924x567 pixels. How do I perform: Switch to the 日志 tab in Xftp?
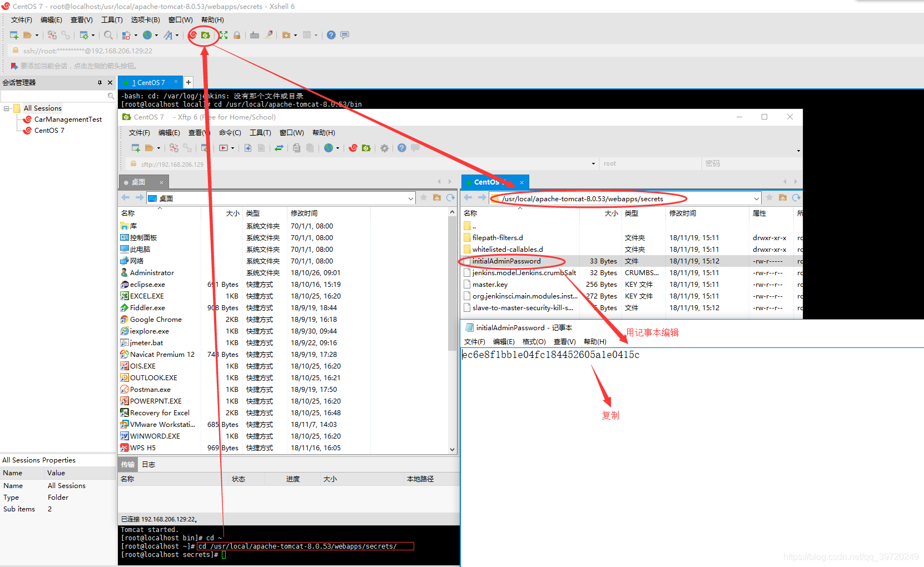click(x=148, y=464)
